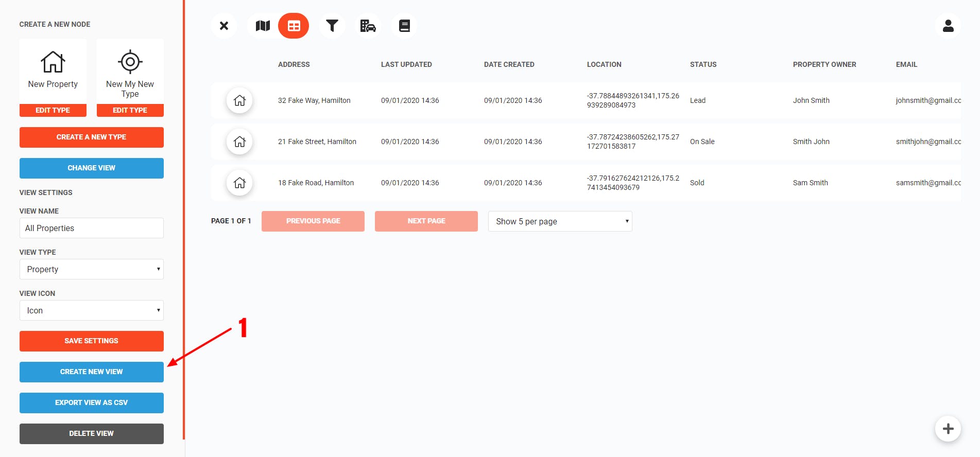
Task: Click location -37.78724238605262 cell
Action: click(633, 142)
